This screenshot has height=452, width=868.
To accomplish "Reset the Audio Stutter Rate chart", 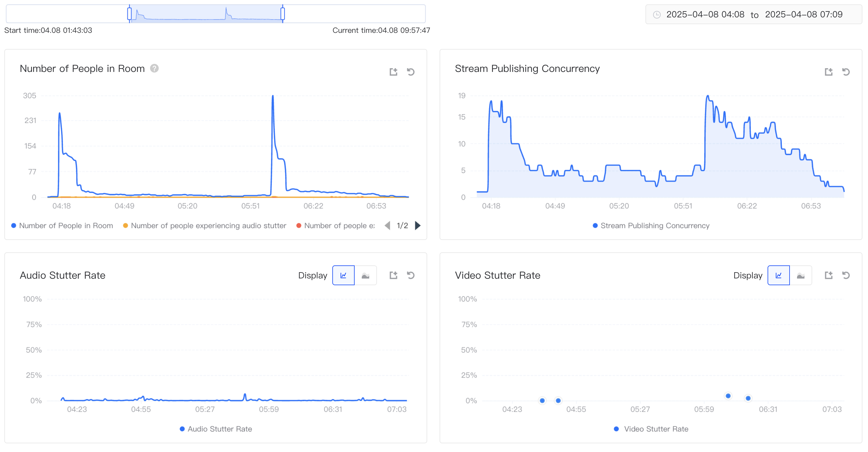I will tap(410, 275).
